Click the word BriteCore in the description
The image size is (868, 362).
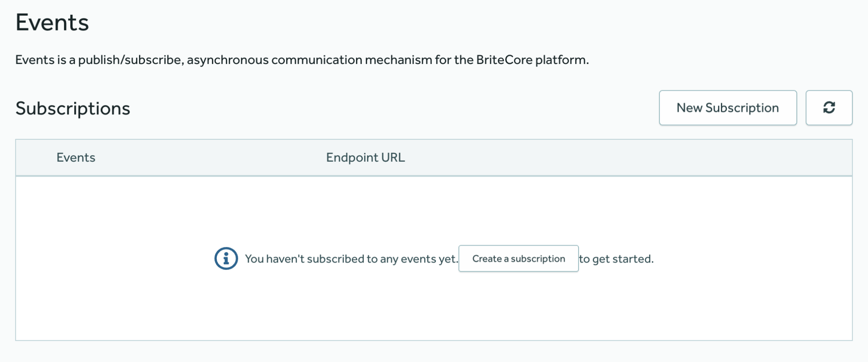pyautogui.click(x=504, y=60)
